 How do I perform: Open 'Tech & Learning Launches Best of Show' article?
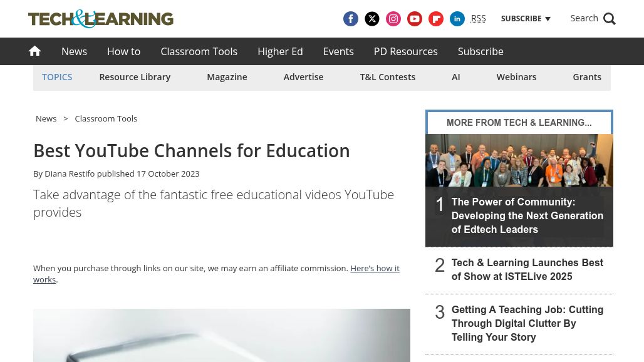coord(527,270)
